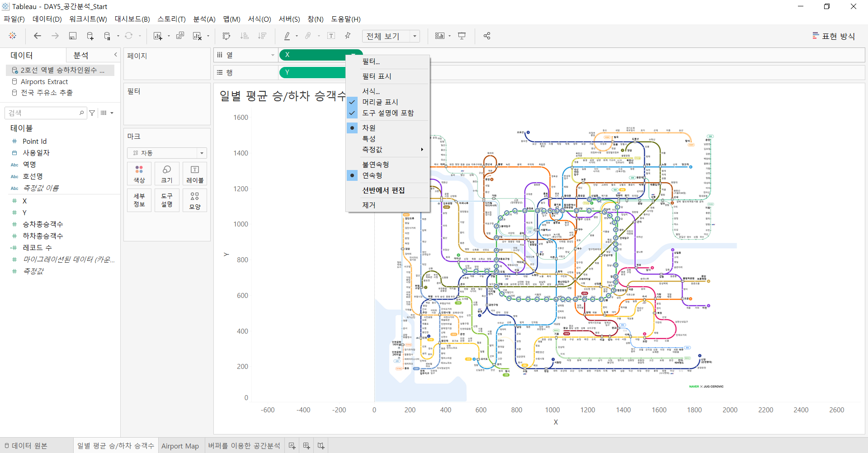Open the 분석(A) menu

pyautogui.click(x=204, y=19)
